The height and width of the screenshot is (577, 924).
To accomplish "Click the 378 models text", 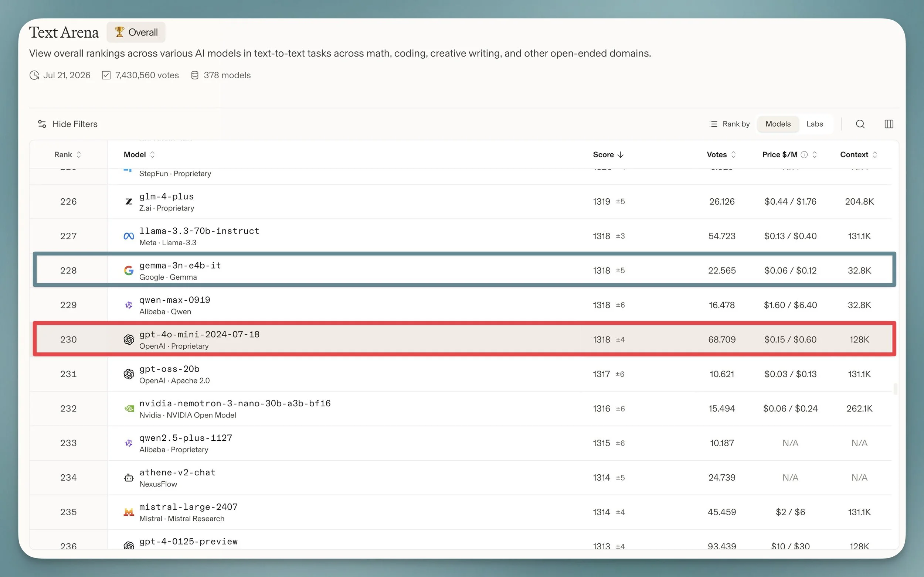I will [227, 75].
